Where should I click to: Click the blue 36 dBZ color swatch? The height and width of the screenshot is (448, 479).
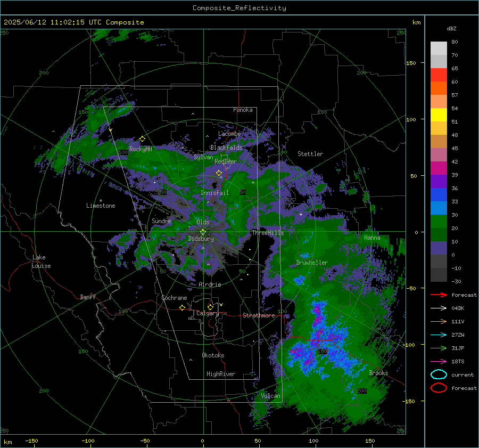(x=439, y=194)
